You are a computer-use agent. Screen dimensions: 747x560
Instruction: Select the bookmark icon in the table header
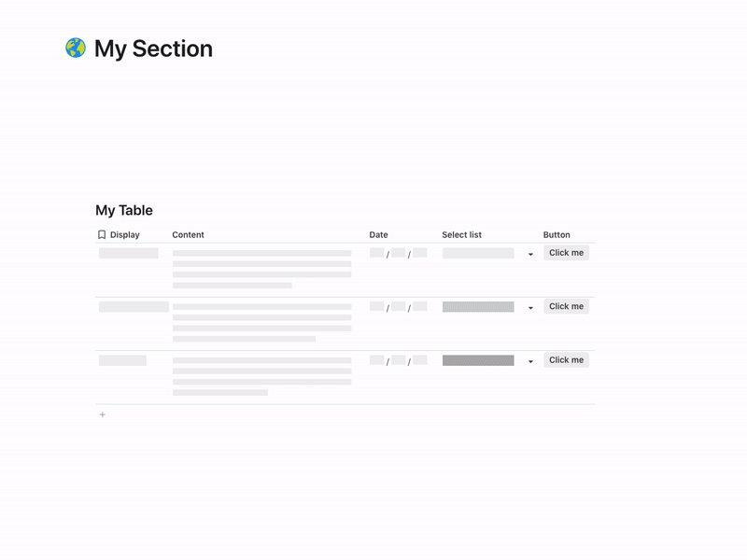tap(102, 234)
